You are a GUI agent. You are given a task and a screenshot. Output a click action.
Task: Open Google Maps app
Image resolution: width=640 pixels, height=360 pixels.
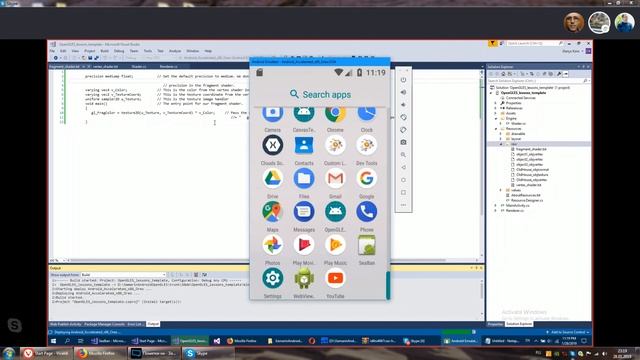pos(273,212)
